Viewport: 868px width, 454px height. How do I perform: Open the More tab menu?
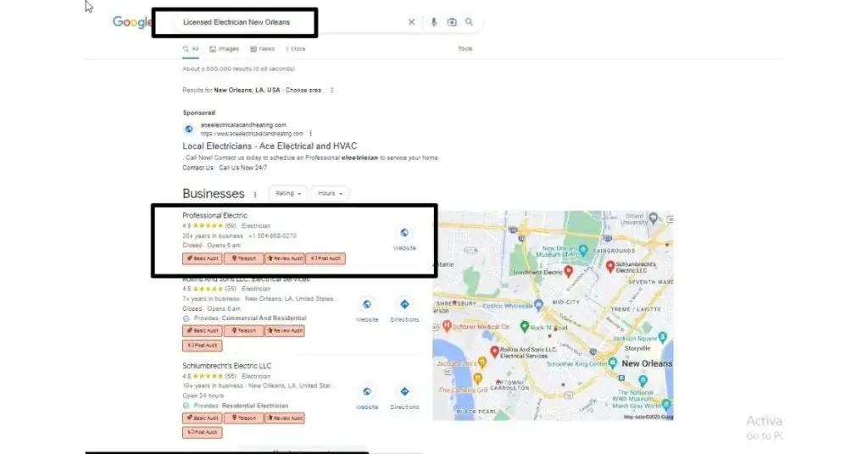[296, 49]
